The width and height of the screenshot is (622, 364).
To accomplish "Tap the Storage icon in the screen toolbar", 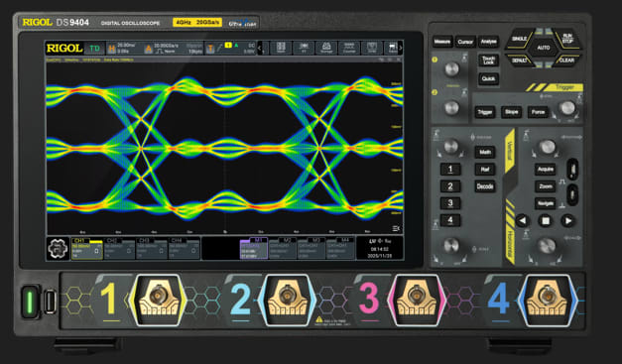I will [326, 48].
